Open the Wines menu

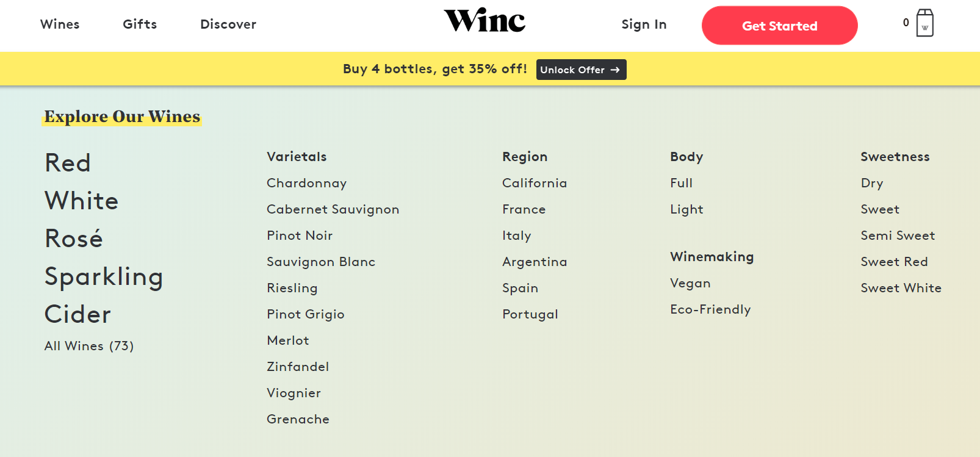pyautogui.click(x=60, y=24)
